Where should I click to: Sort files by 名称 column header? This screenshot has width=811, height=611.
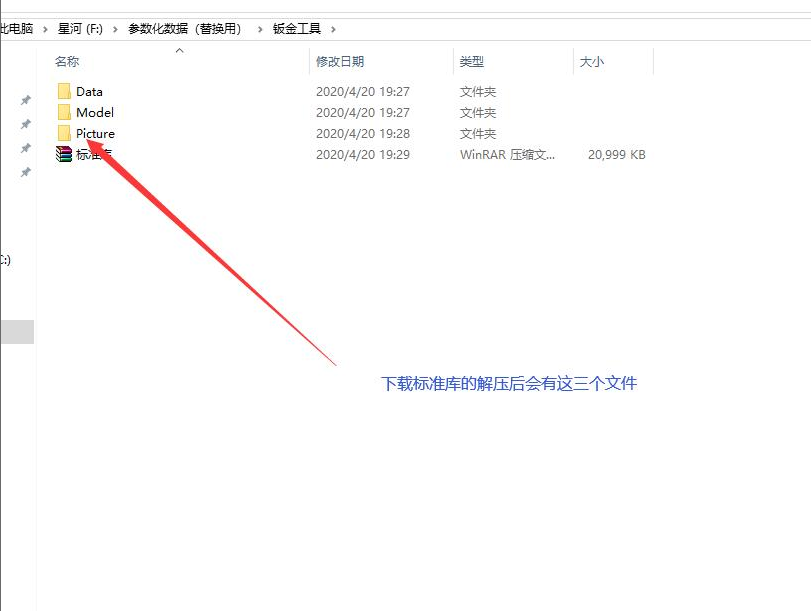tap(67, 62)
